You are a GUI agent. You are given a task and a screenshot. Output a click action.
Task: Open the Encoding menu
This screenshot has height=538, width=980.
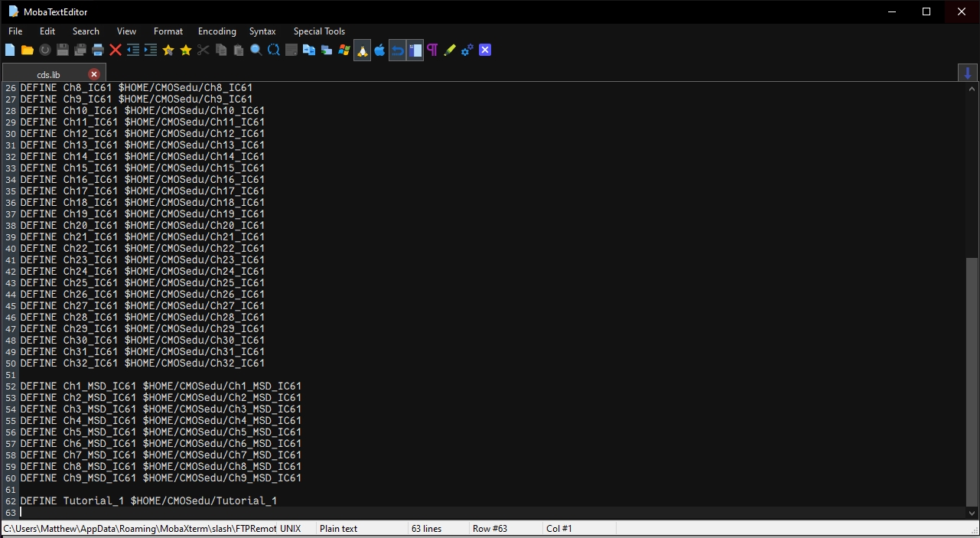coord(217,31)
